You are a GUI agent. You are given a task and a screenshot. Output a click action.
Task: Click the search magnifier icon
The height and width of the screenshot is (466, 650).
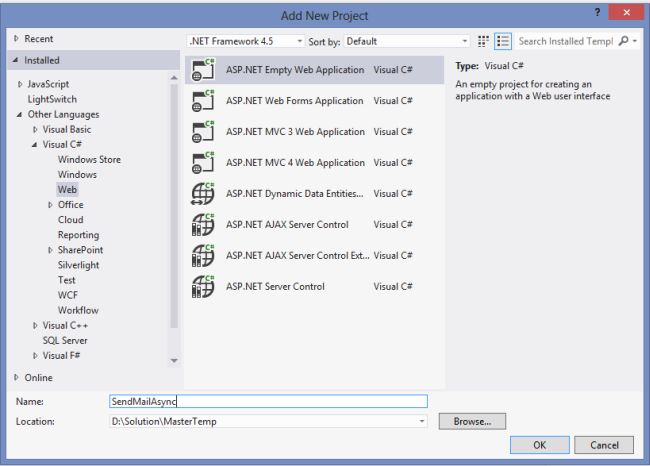[625, 41]
